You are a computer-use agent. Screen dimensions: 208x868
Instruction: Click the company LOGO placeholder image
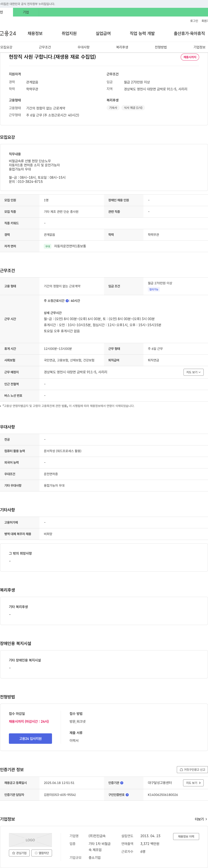coord(30,840)
